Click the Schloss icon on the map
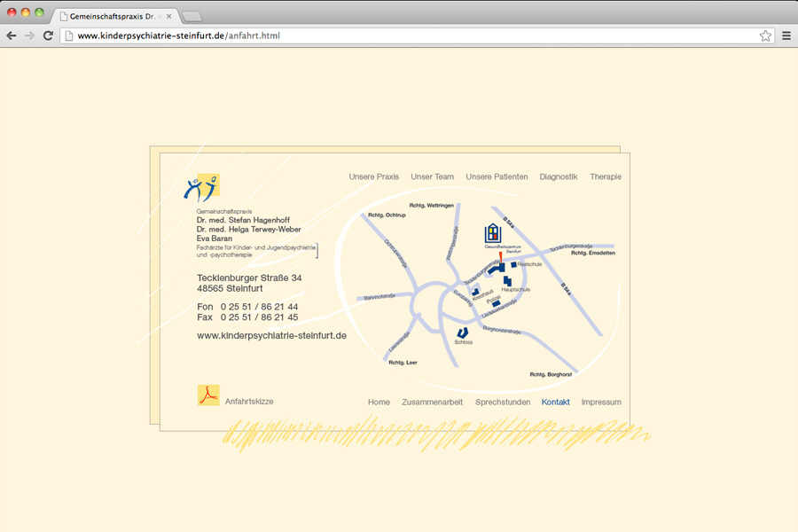The width and height of the screenshot is (798, 532). (x=462, y=332)
